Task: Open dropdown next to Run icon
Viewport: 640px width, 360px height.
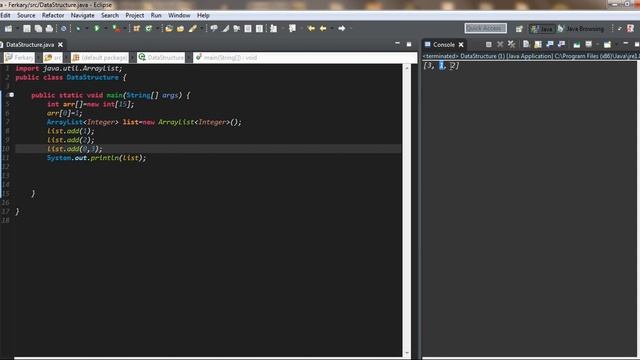Action: [105, 29]
